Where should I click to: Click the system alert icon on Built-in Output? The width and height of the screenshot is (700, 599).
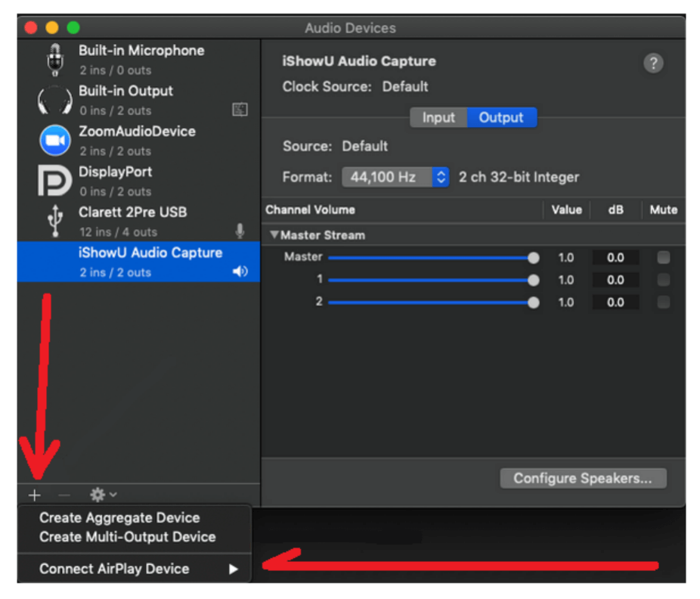tap(240, 110)
